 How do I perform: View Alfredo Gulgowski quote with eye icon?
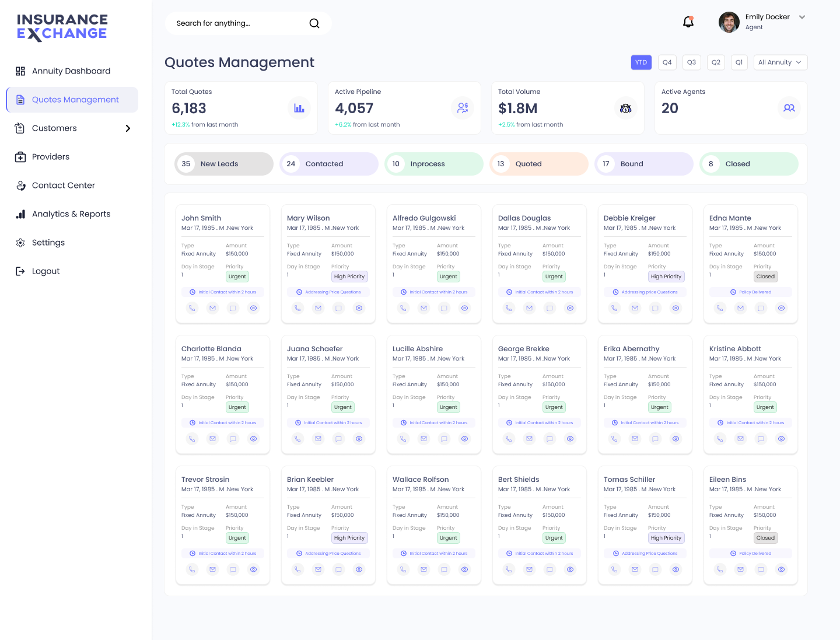(464, 308)
